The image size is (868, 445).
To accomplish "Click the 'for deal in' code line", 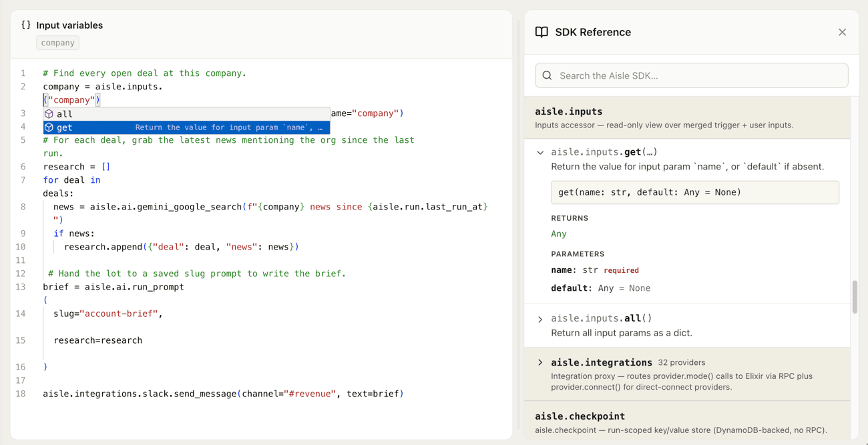I will [71, 180].
